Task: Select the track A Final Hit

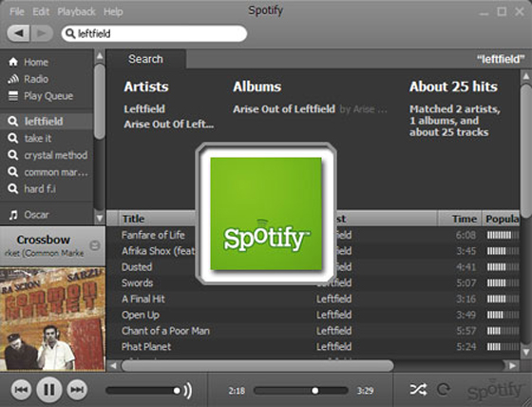Action: point(142,299)
